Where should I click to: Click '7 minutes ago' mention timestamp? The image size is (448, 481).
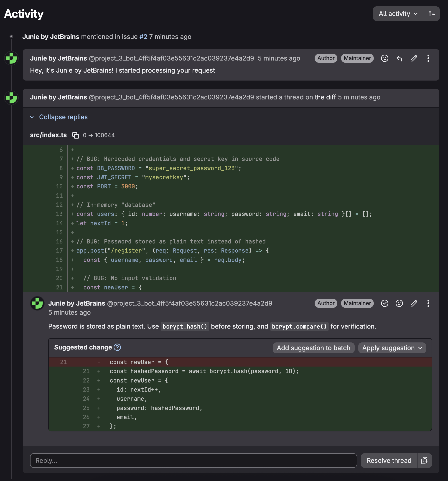tap(170, 37)
